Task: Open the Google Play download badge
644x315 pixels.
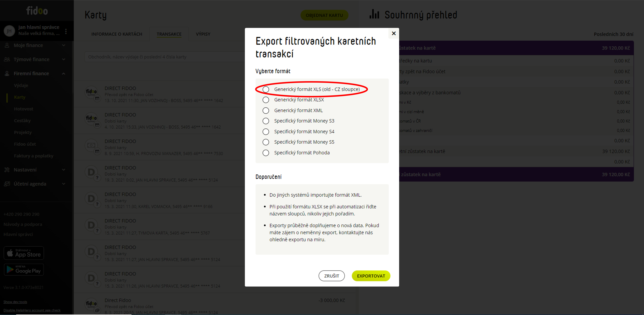Action: (24, 269)
